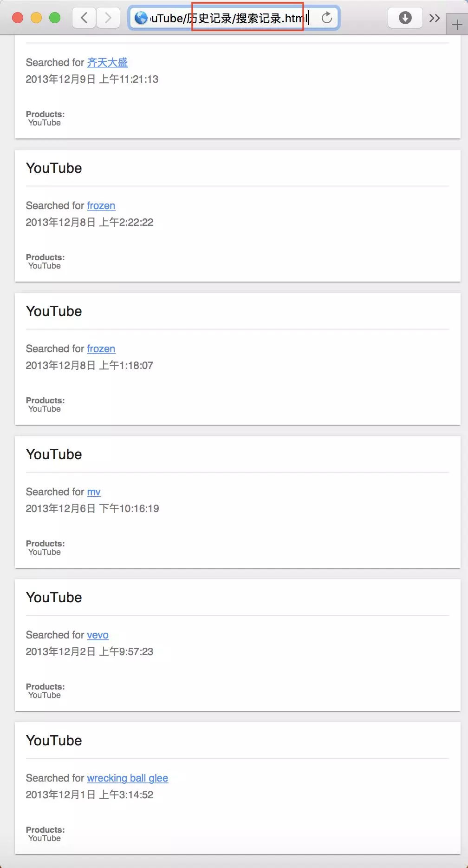Click the browser back arrow button
This screenshot has width=468, height=868.
coord(84,18)
